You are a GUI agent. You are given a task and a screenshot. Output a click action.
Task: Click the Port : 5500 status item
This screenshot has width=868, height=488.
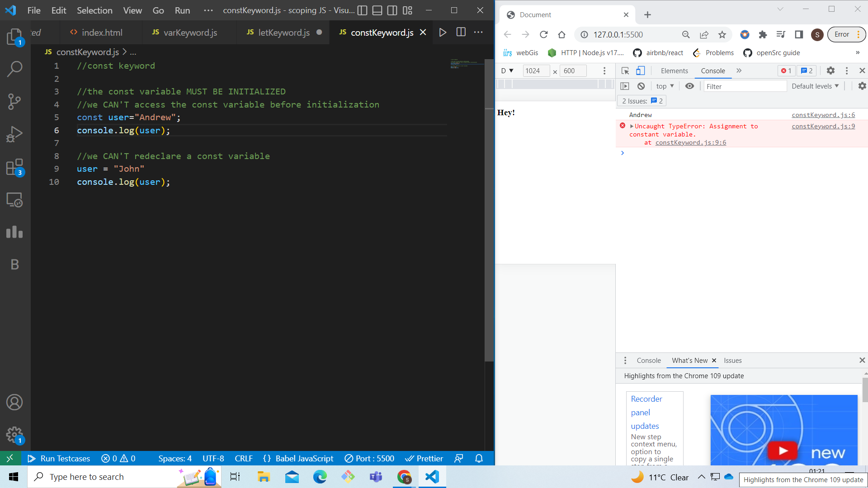click(369, 458)
